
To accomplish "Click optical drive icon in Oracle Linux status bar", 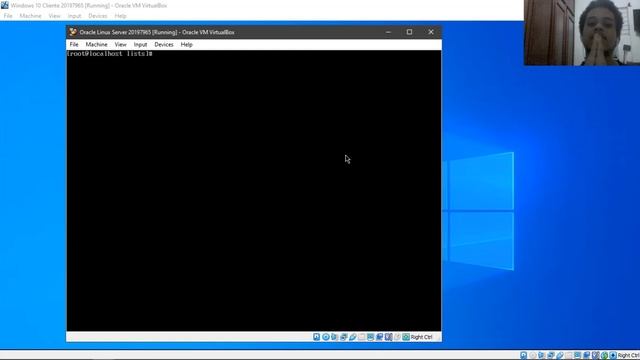I will [x=326, y=337].
